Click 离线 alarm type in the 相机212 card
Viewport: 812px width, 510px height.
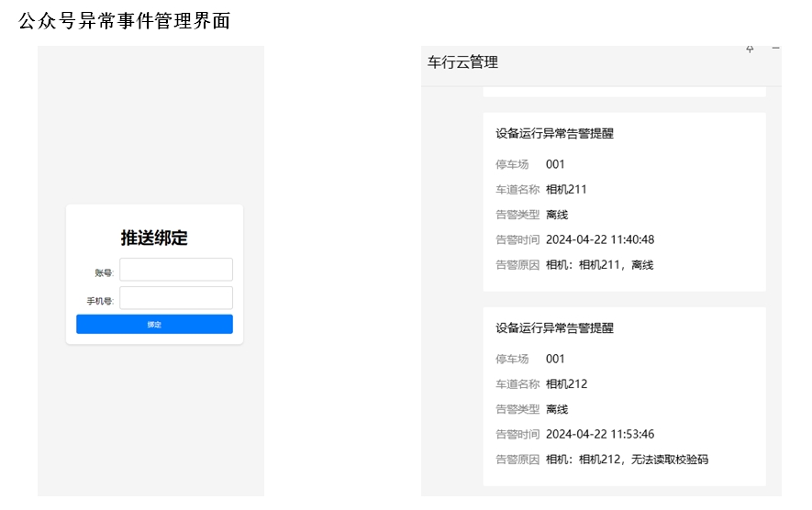tap(557, 409)
